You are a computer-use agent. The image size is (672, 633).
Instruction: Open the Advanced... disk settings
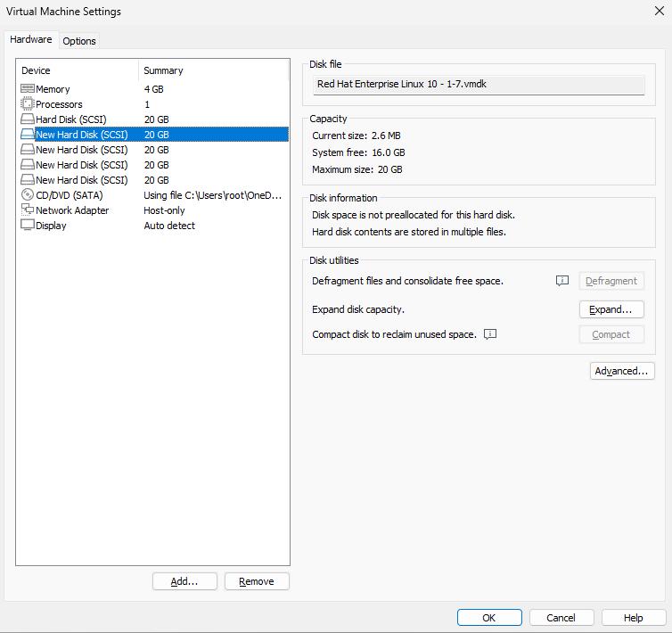(x=622, y=371)
